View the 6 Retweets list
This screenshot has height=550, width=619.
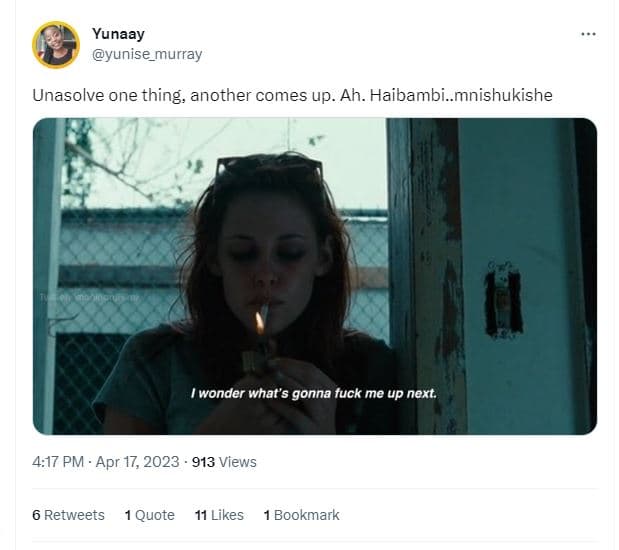(x=68, y=515)
